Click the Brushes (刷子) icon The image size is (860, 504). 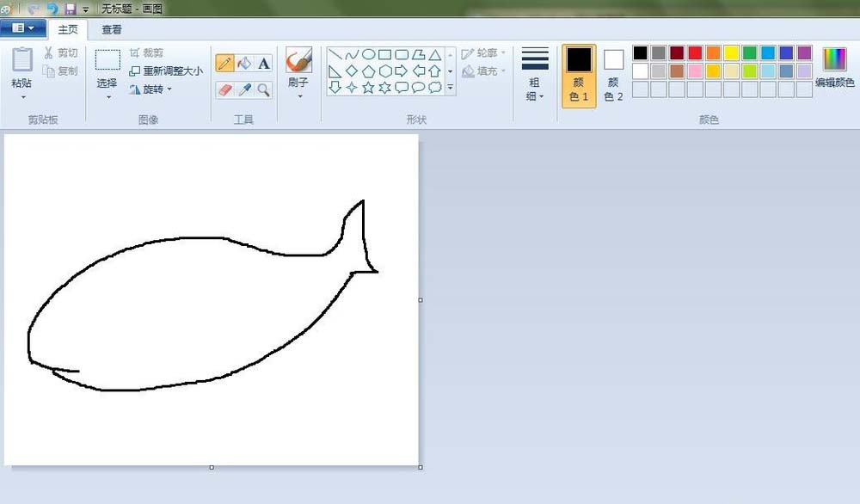(x=299, y=60)
